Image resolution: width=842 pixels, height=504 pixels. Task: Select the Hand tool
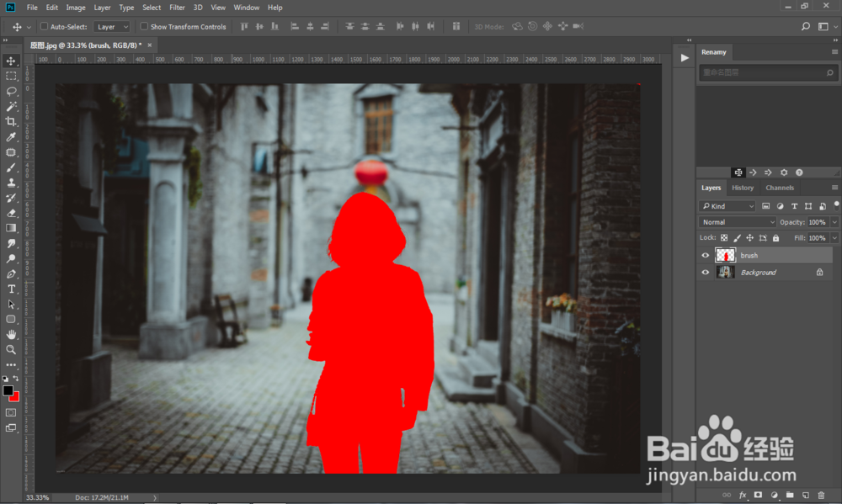click(x=11, y=334)
